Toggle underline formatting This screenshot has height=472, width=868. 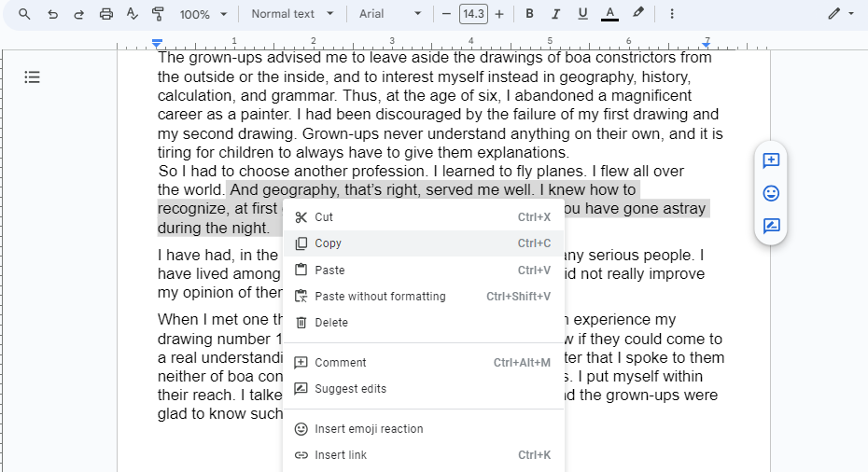click(x=582, y=14)
